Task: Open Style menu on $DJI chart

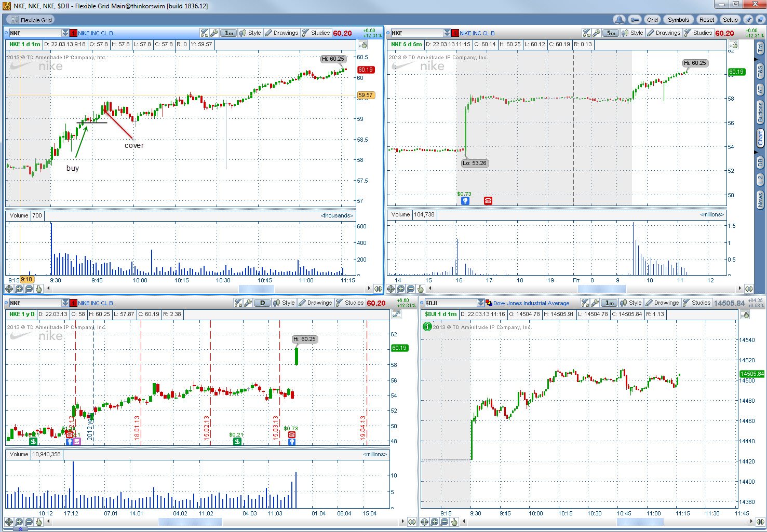Action: 631,303
